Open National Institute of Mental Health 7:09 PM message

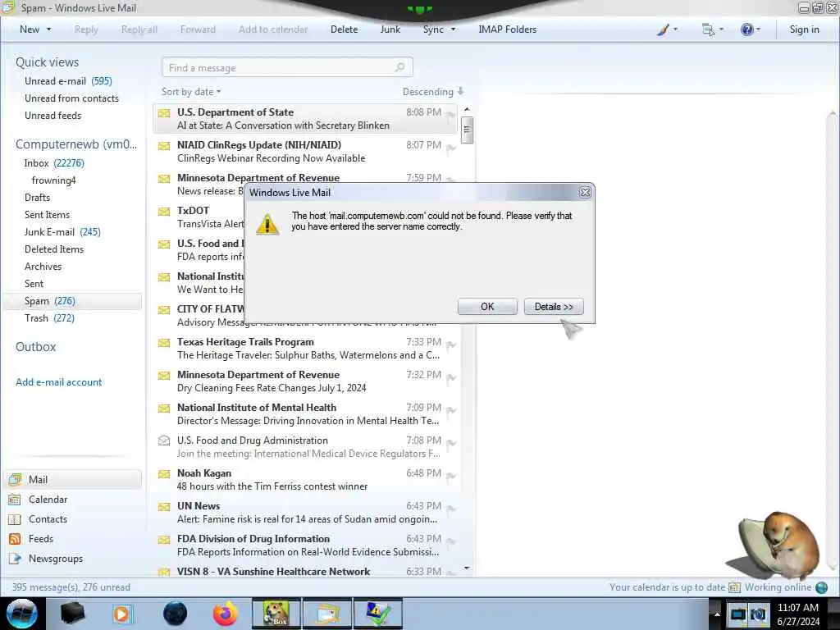pyautogui.click(x=305, y=413)
